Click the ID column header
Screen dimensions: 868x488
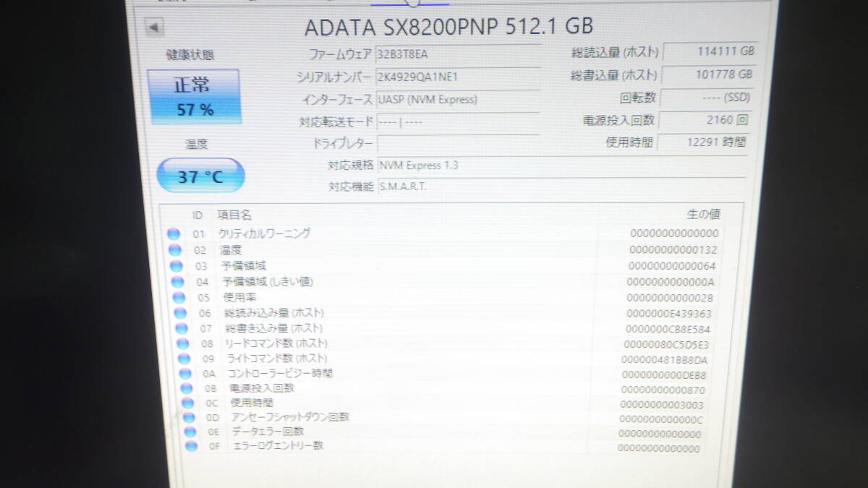[x=197, y=215]
